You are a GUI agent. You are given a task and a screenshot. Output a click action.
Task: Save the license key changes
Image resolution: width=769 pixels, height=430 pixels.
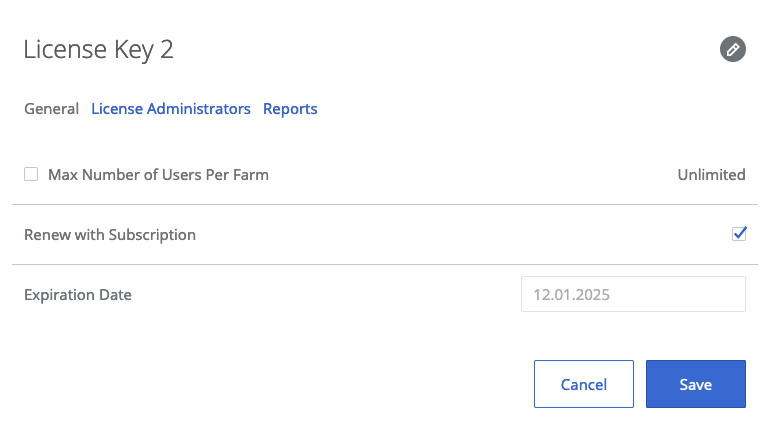(695, 384)
